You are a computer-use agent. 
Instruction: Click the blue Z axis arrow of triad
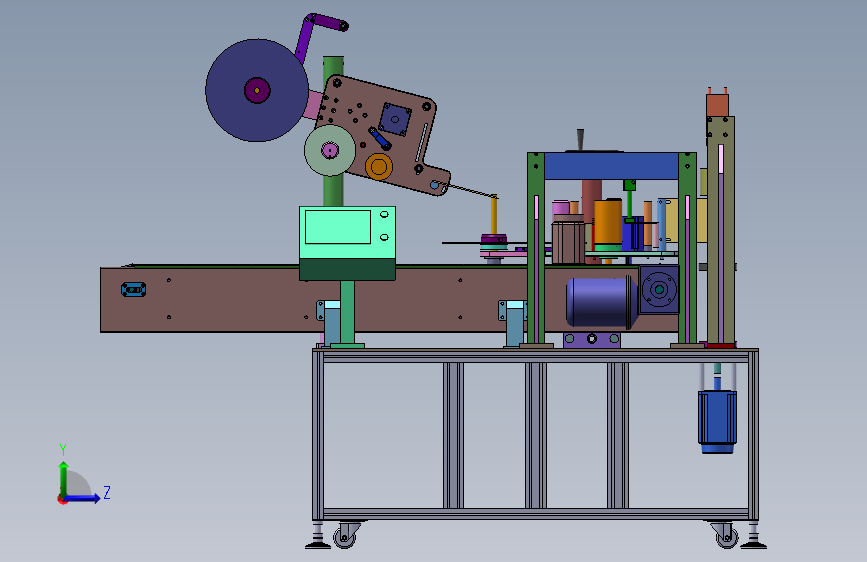[83, 498]
